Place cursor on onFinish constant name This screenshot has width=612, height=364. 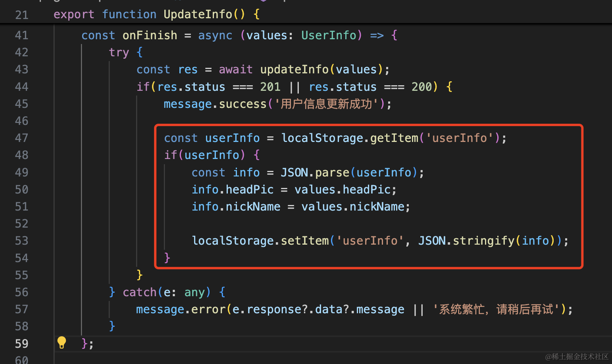coord(150,35)
